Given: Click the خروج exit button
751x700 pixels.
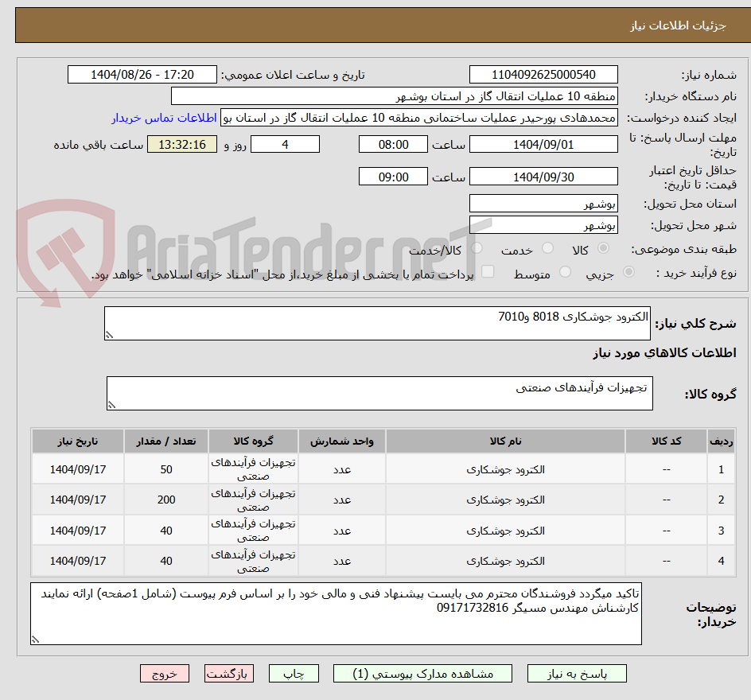Looking at the screenshot, I should pos(164,673).
